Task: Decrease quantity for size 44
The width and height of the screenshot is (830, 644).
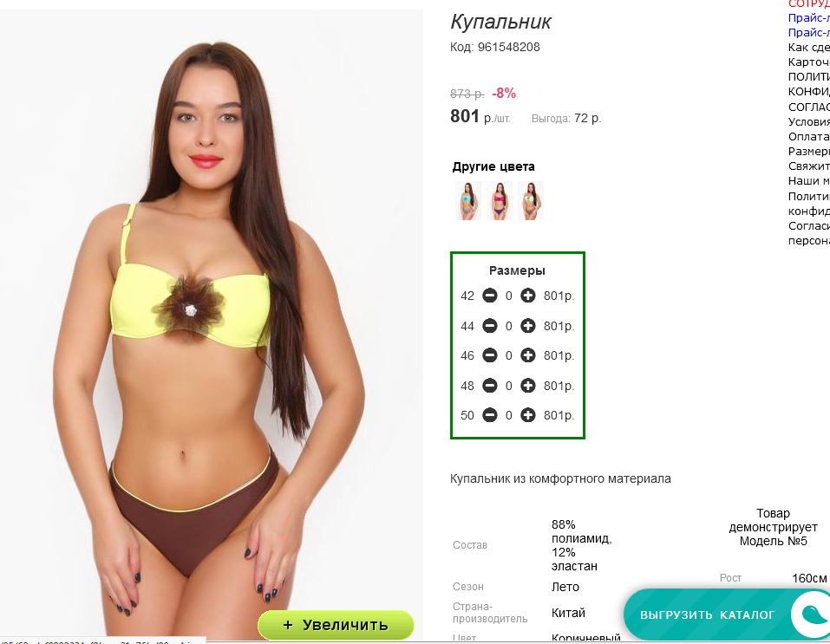Action: point(490,325)
